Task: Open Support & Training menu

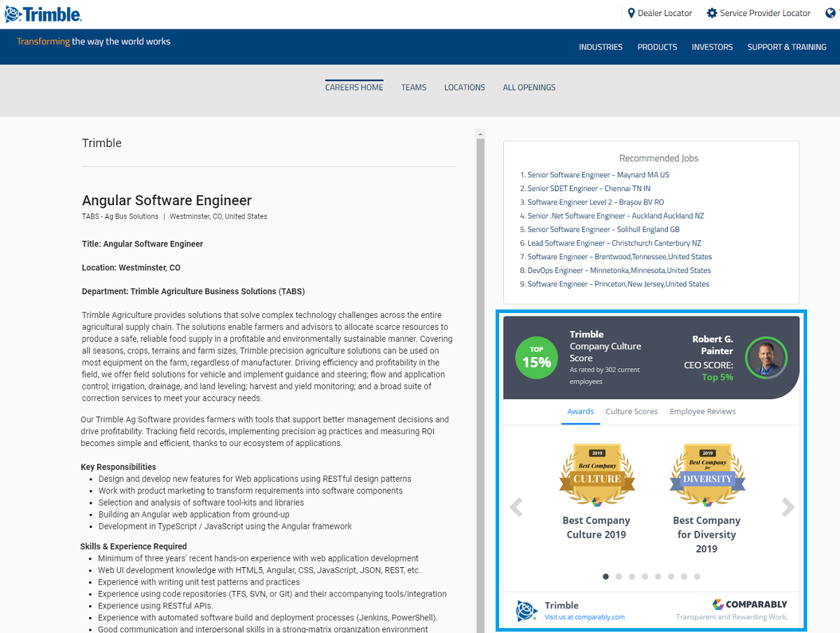Action: pos(787,47)
